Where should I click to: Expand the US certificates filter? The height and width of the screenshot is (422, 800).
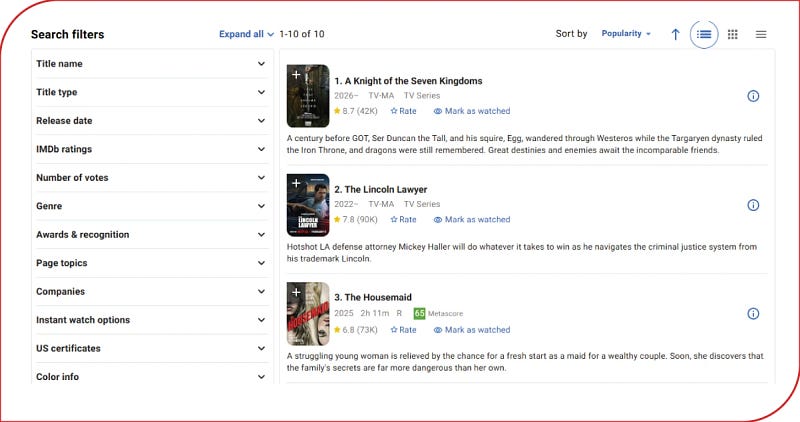coord(151,349)
